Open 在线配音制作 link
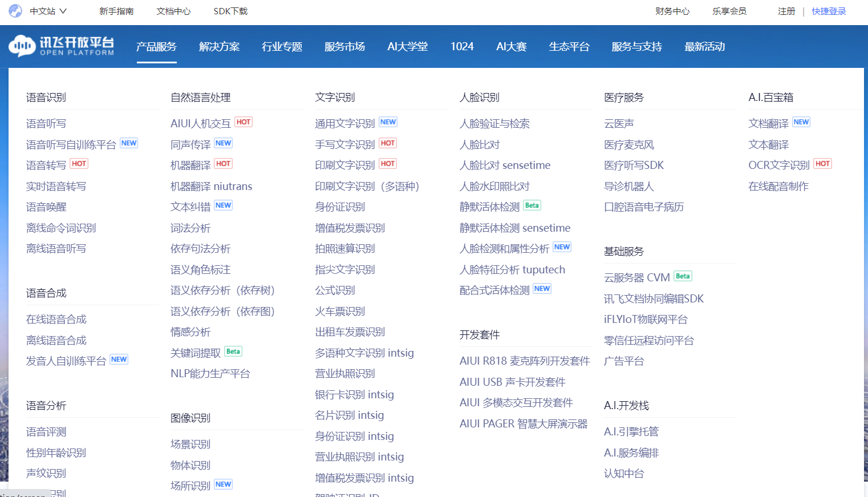Viewport: 868px width, 497px height. (778, 186)
